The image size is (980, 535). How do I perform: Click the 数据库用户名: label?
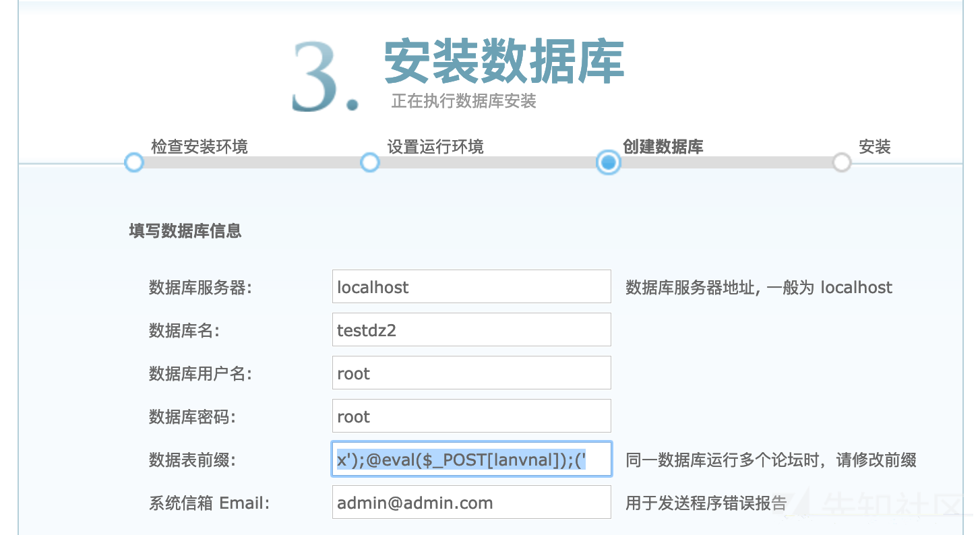pos(200,374)
